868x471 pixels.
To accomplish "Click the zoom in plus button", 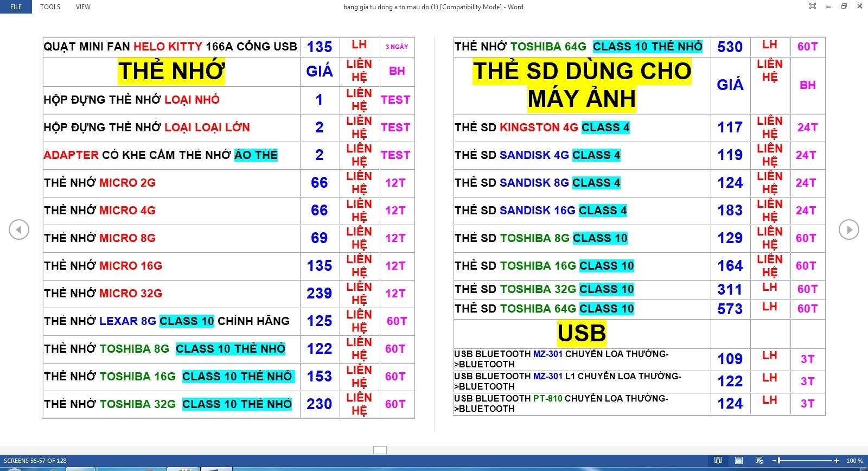I will [x=837, y=461].
